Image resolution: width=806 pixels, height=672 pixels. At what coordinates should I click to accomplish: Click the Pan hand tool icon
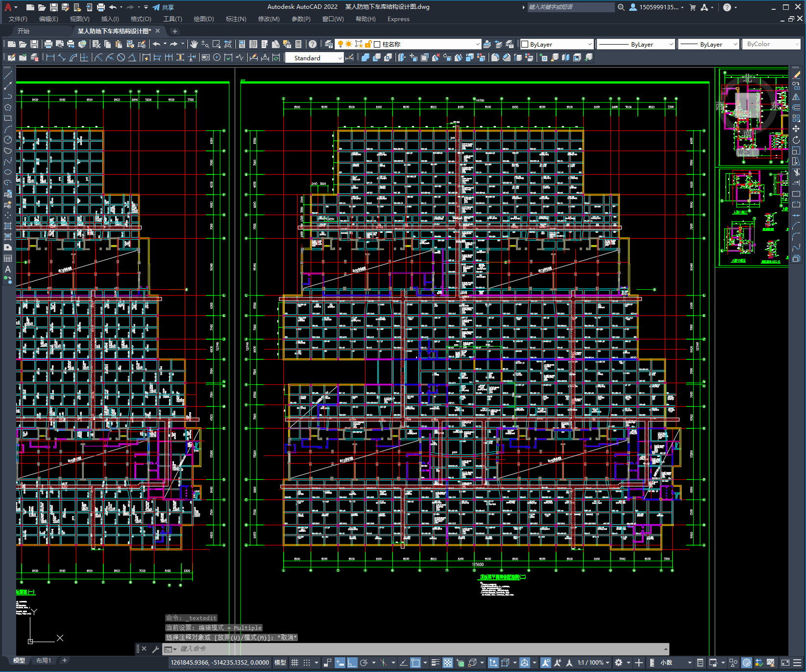[x=194, y=44]
